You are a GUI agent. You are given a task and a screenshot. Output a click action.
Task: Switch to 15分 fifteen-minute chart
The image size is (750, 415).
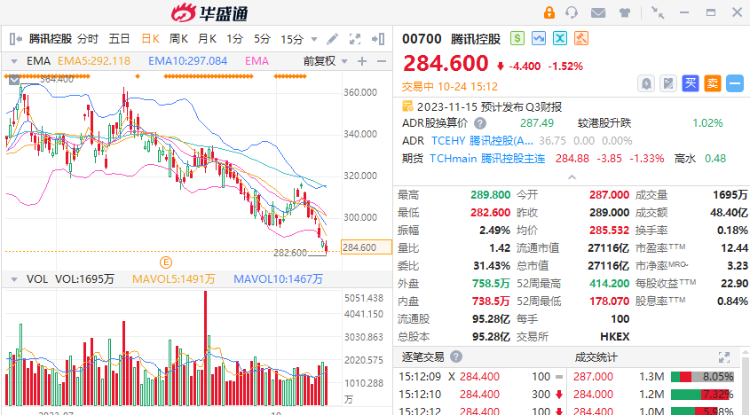pyautogui.click(x=292, y=39)
